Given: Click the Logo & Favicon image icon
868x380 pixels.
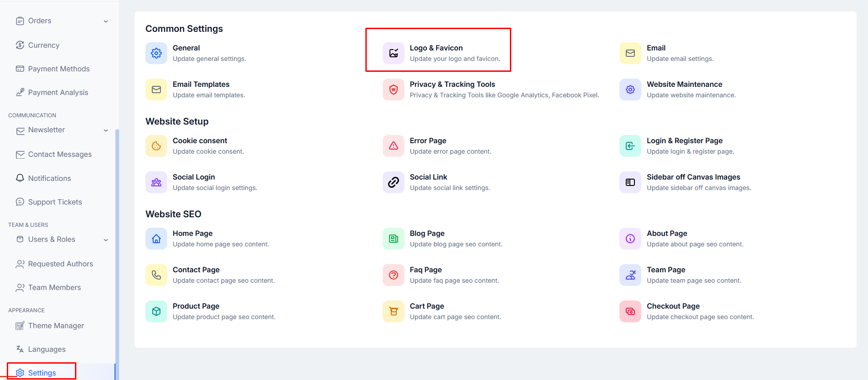Looking at the screenshot, I should click(x=394, y=53).
